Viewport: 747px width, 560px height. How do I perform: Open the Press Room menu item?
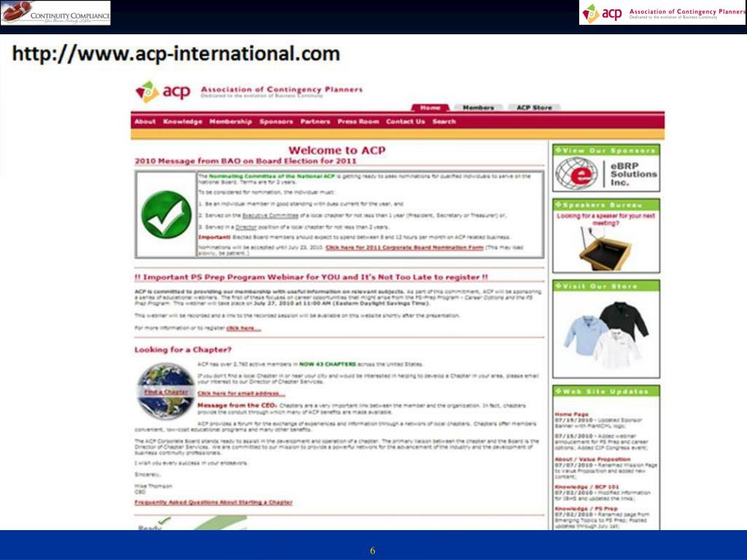pyautogui.click(x=358, y=122)
